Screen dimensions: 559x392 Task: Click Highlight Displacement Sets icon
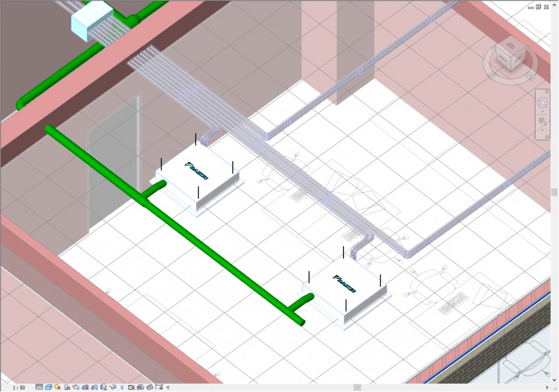pyautogui.click(x=150, y=387)
